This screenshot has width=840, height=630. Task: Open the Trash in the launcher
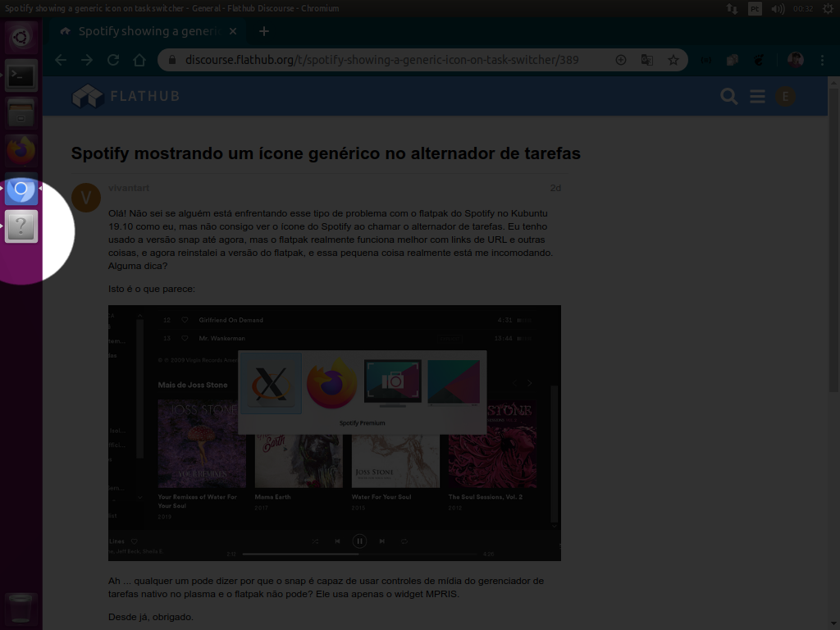[x=21, y=609]
